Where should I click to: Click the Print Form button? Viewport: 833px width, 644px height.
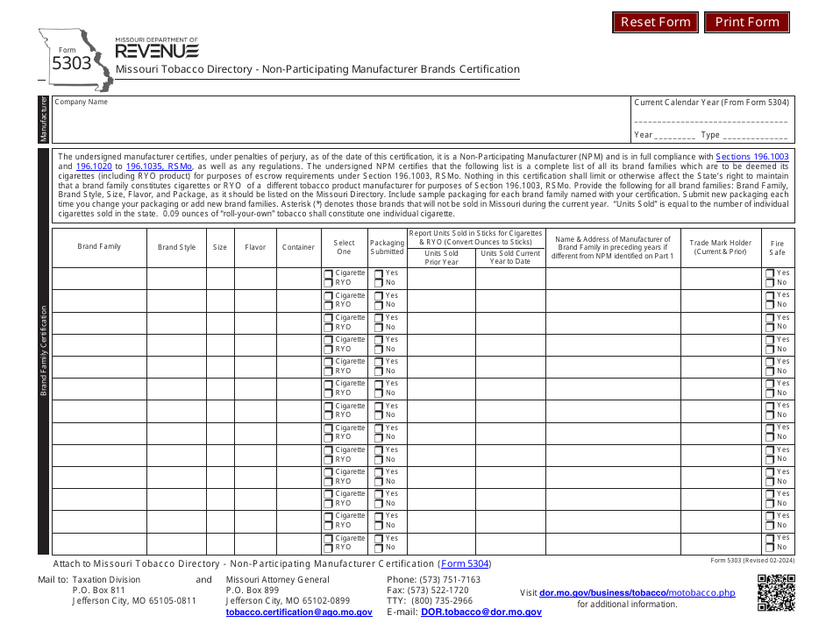(746, 22)
